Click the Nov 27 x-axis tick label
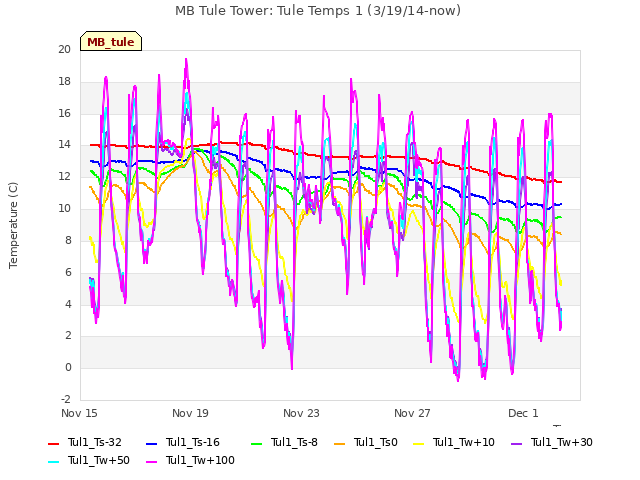640x480 pixels. click(412, 413)
